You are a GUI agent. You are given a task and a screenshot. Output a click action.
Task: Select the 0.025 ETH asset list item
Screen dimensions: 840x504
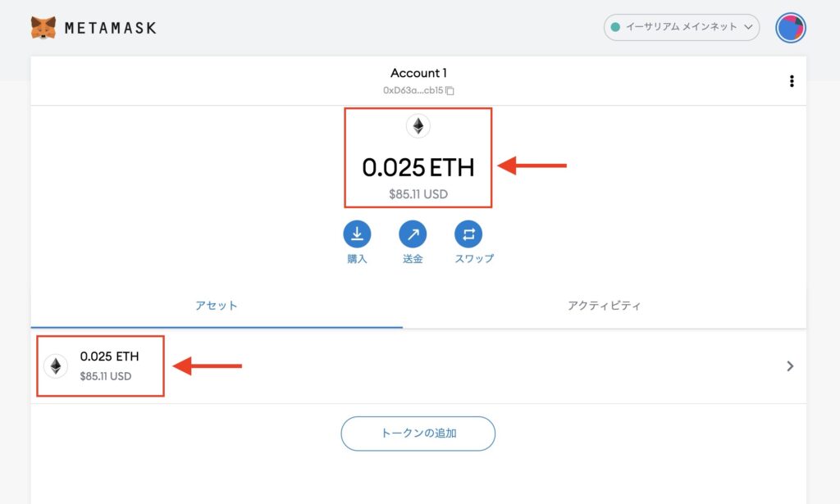[418, 366]
